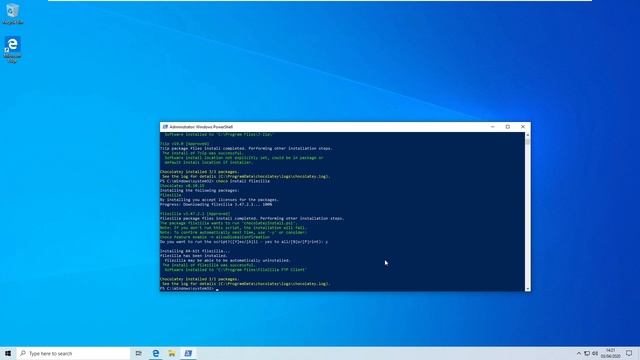
Task: Click the PowerShell vertical scrollbar thumb
Action: pos(528,142)
